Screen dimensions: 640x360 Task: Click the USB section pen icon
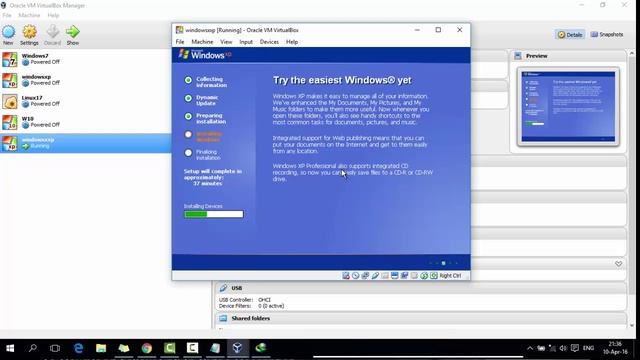click(x=223, y=288)
